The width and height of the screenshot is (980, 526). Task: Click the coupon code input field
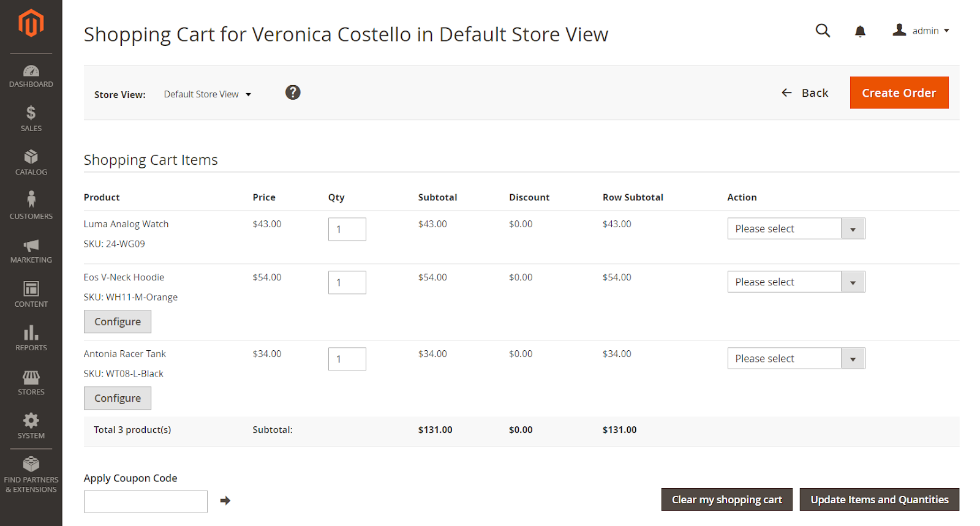pyautogui.click(x=146, y=502)
